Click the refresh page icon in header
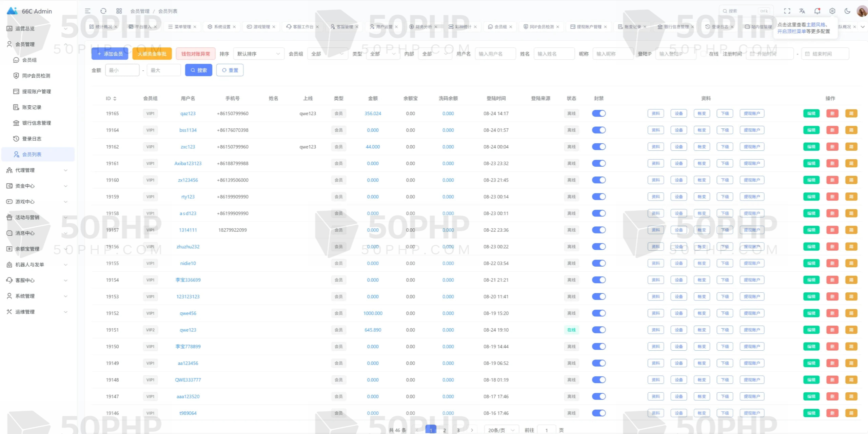The image size is (868, 434). (103, 11)
